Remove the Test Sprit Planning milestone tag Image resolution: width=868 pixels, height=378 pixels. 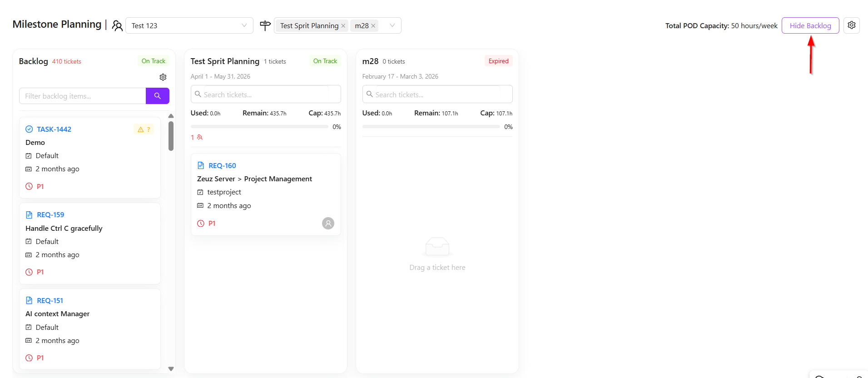pos(343,26)
